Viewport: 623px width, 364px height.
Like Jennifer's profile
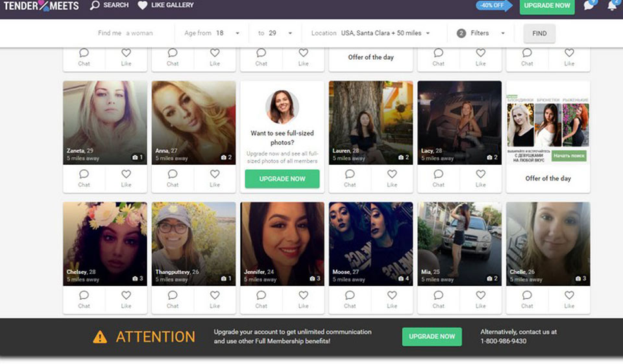pos(303,296)
